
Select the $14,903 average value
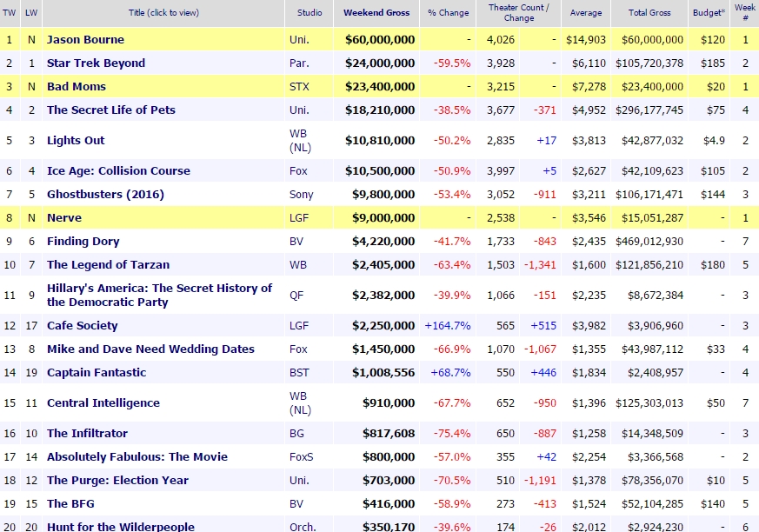pos(586,40)
